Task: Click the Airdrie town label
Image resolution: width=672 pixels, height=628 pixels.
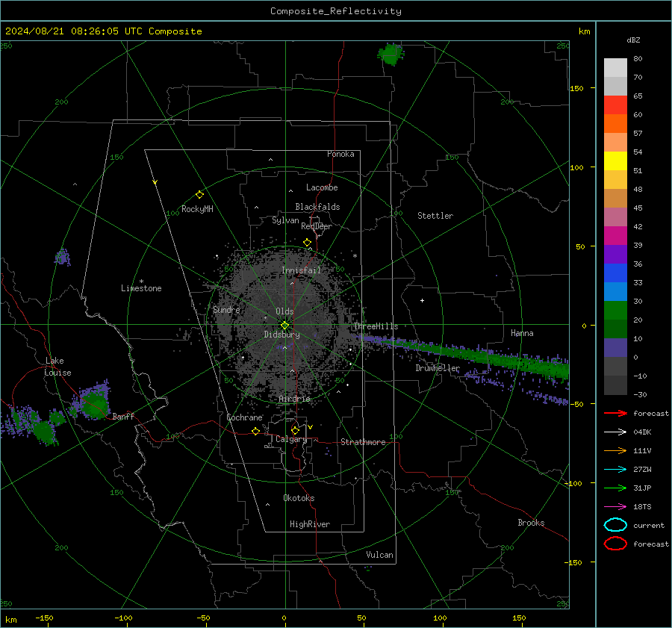Action: point(294,399)
